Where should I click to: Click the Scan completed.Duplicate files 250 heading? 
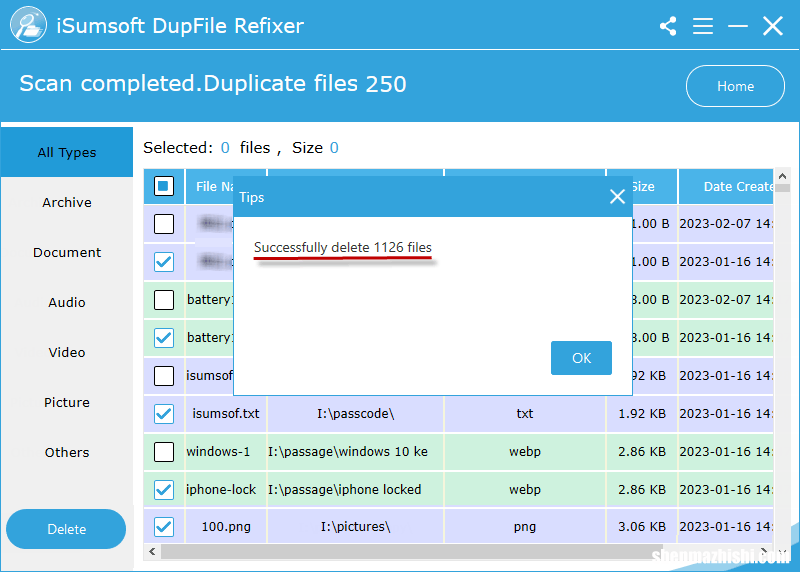coord(213,84)
